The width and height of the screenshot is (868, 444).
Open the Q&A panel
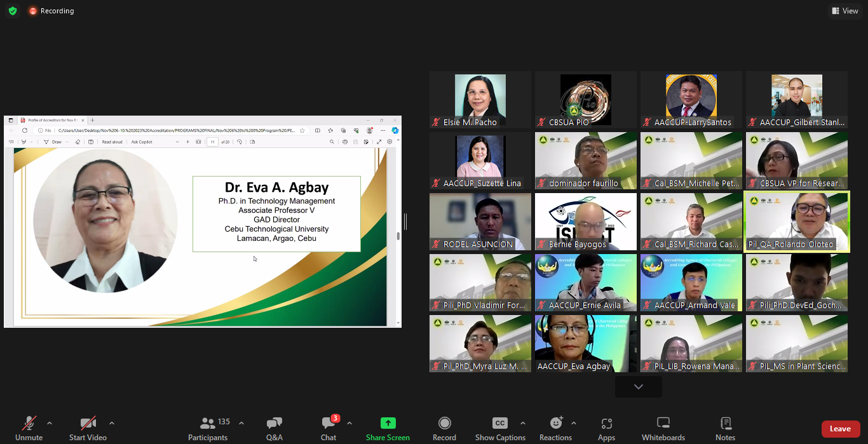[x=275, y=429]
